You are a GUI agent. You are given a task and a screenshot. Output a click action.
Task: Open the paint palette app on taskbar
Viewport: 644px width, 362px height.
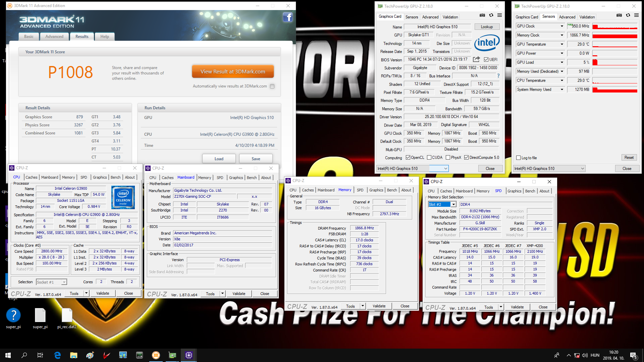90,355
